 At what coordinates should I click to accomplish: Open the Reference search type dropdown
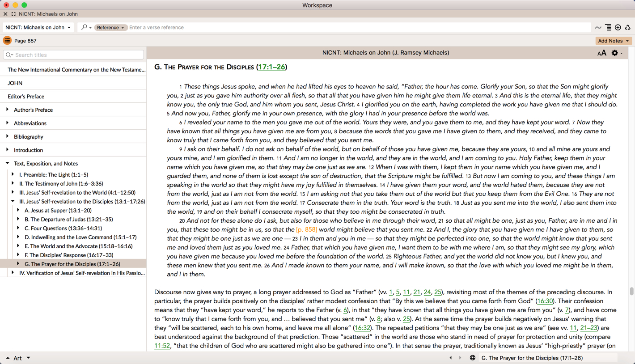110,27
